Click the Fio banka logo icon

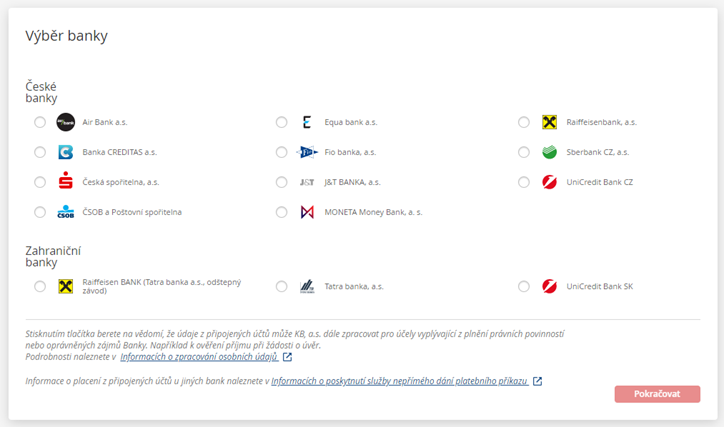click(x=307, y=152)
